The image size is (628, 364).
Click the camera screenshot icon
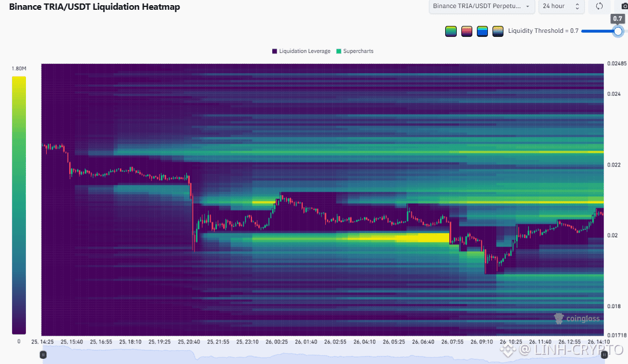tap(624, 6)
